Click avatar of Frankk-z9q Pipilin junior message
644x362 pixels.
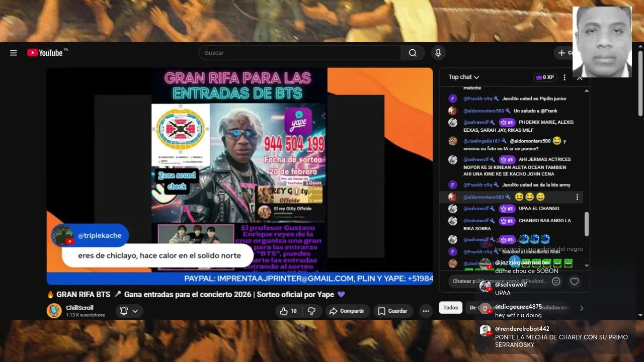(x=453, y=99)
